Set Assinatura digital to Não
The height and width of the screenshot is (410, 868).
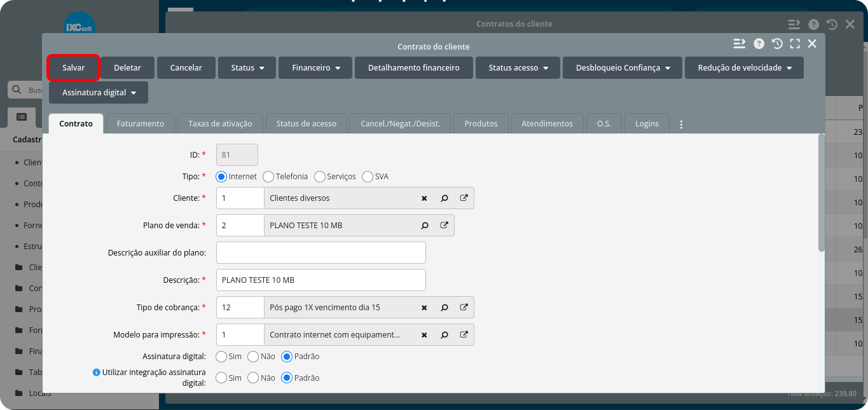coord(253,357)
